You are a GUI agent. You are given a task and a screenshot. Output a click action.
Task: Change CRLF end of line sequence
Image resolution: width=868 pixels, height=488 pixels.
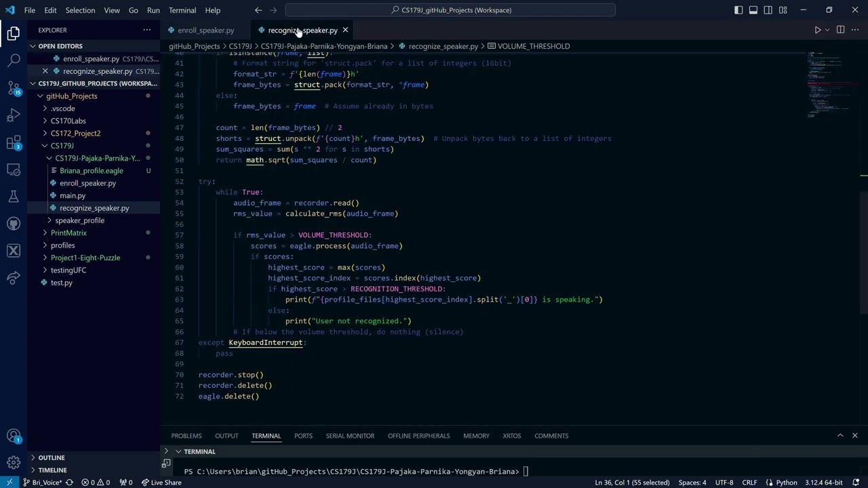(749, 483)
